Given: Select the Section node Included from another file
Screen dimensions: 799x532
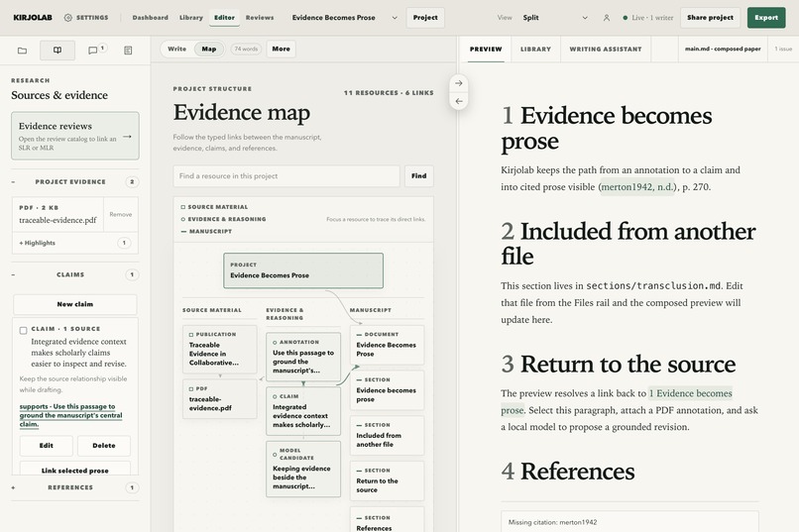Looking at the screenshot, I should 387,436.
